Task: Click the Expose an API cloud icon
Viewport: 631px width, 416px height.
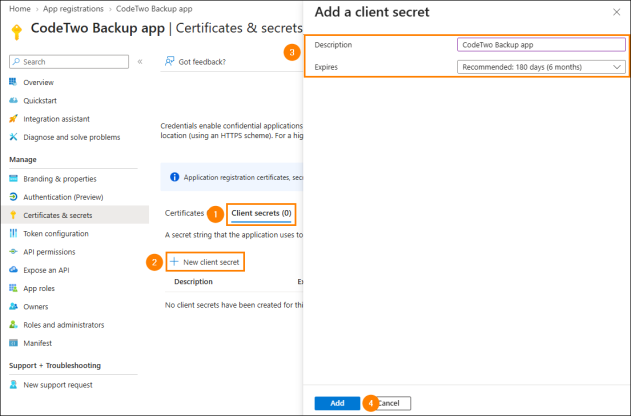Action: pyautogui.click(x=13, y=270)
